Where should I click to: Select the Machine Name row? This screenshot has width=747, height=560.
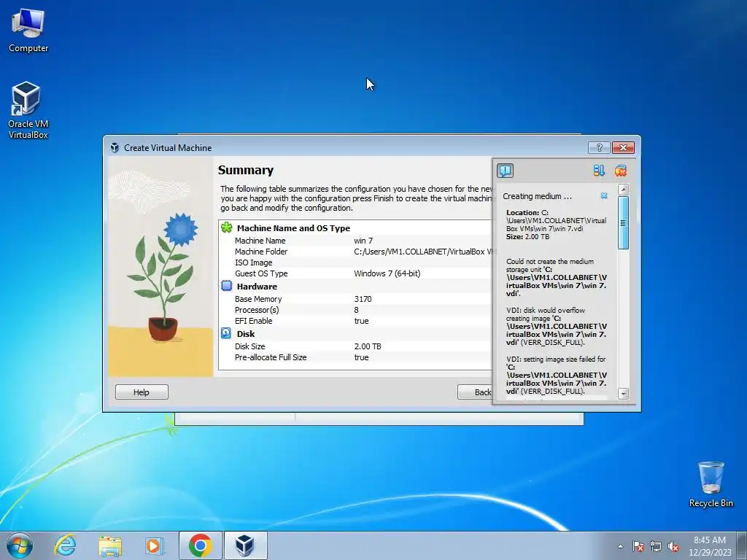355,241
